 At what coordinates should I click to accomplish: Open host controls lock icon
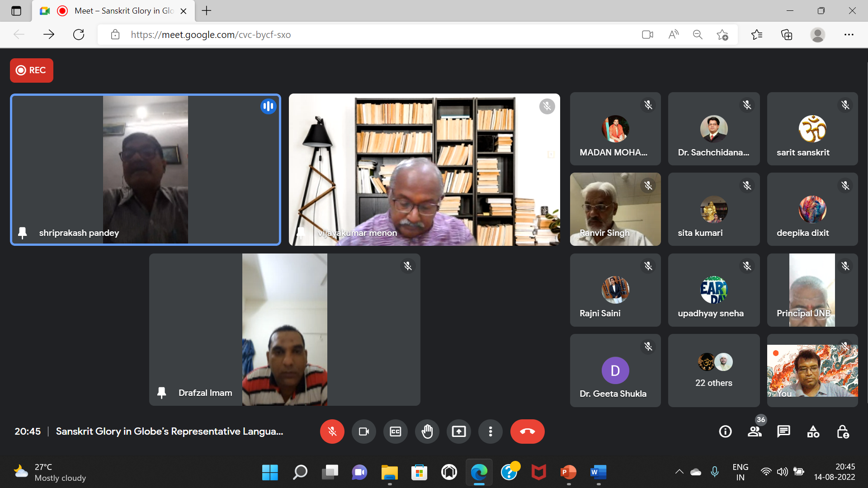click(842, 432)
